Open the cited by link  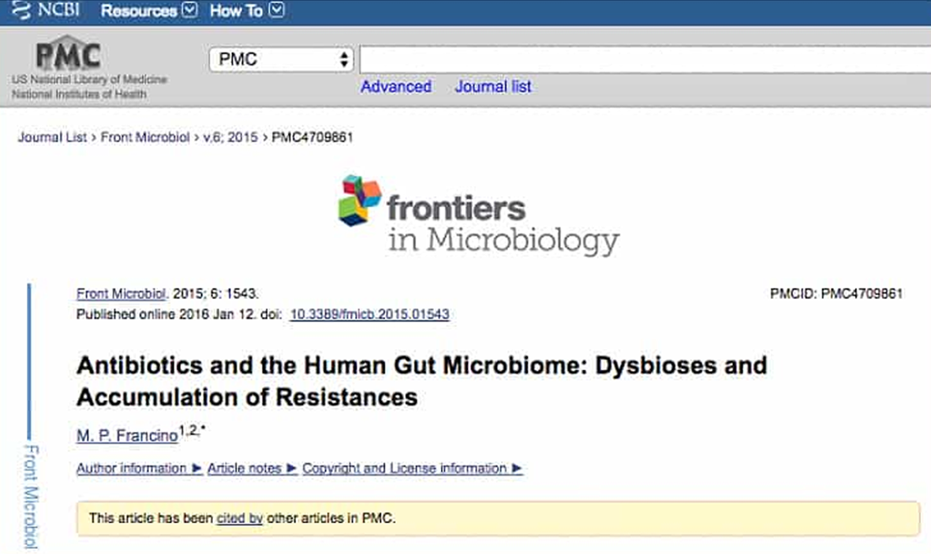[x=239, y=518]
